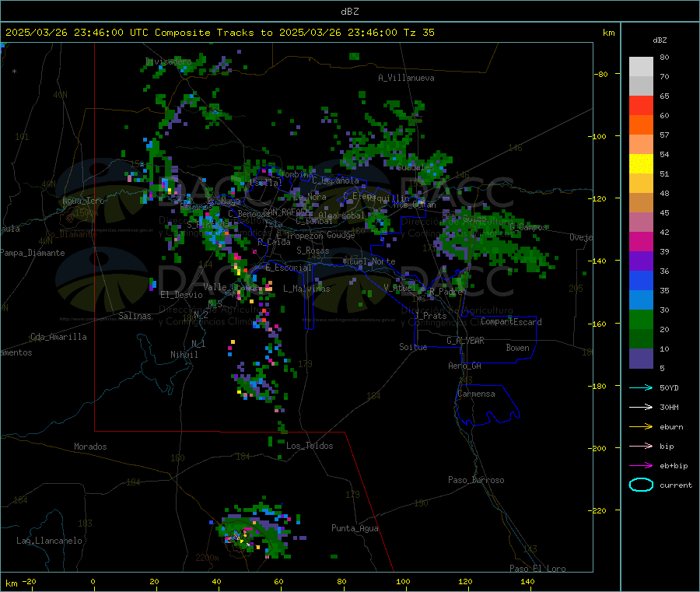The width and height of the screenshot is (700, 592).
Task: Click the composite tracks timestamp header
Action: click(x=220, y=33)
